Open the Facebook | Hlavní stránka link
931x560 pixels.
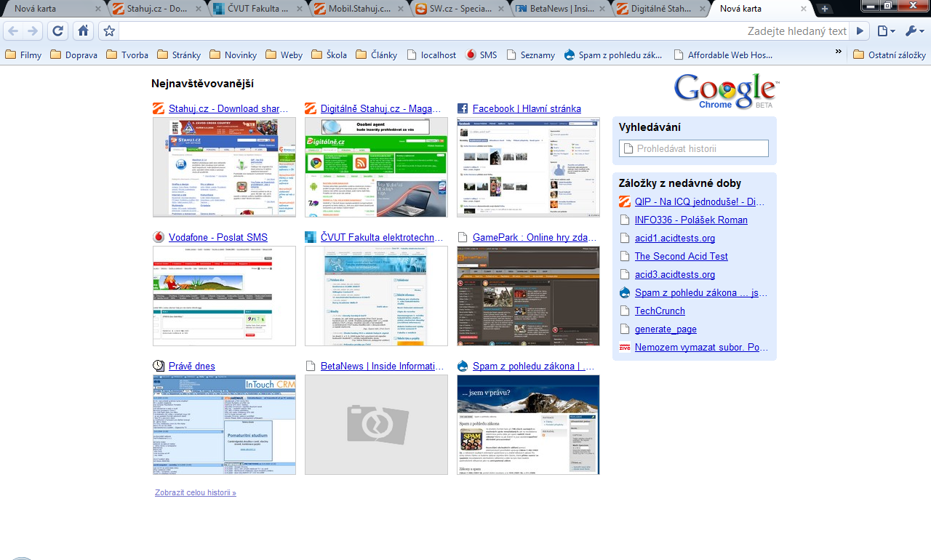(x=527, y=109)
